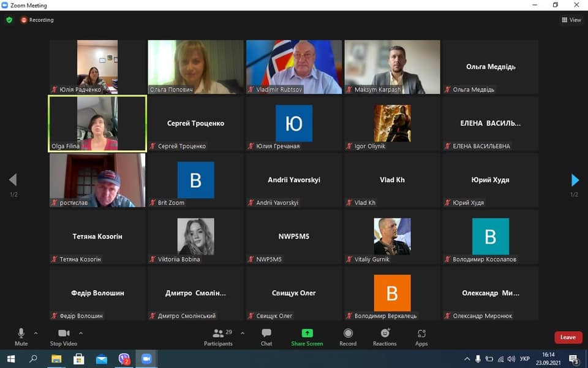The width and height of the screenshot is (588, 368).
Task: Open File Explorer from the taskbar
Action: click(56, 359)
